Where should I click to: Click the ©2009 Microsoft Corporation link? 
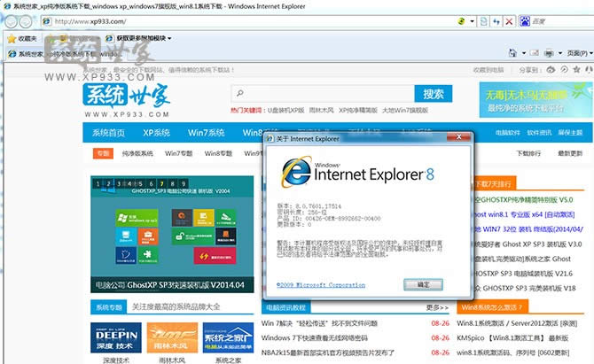(x=321, y=285)
